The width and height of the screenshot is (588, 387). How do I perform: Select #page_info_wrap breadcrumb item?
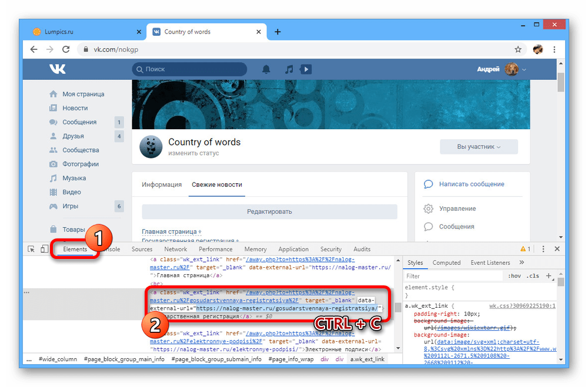[291, 359]
